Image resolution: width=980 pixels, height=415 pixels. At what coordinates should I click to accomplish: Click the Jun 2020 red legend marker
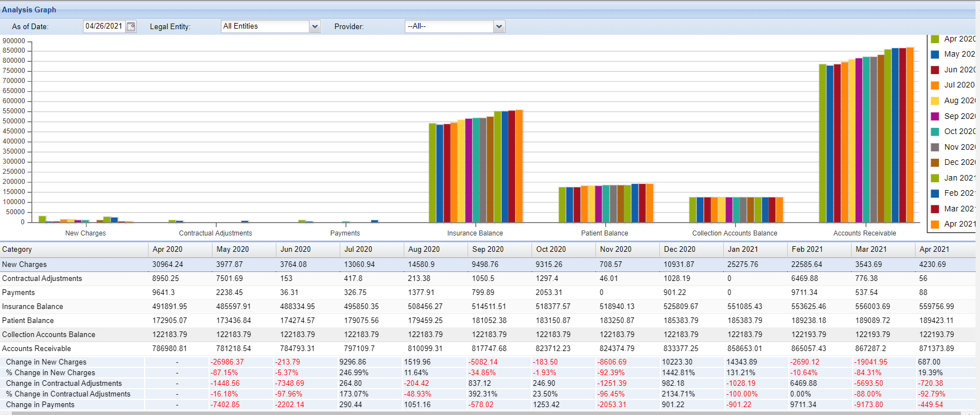935,70
